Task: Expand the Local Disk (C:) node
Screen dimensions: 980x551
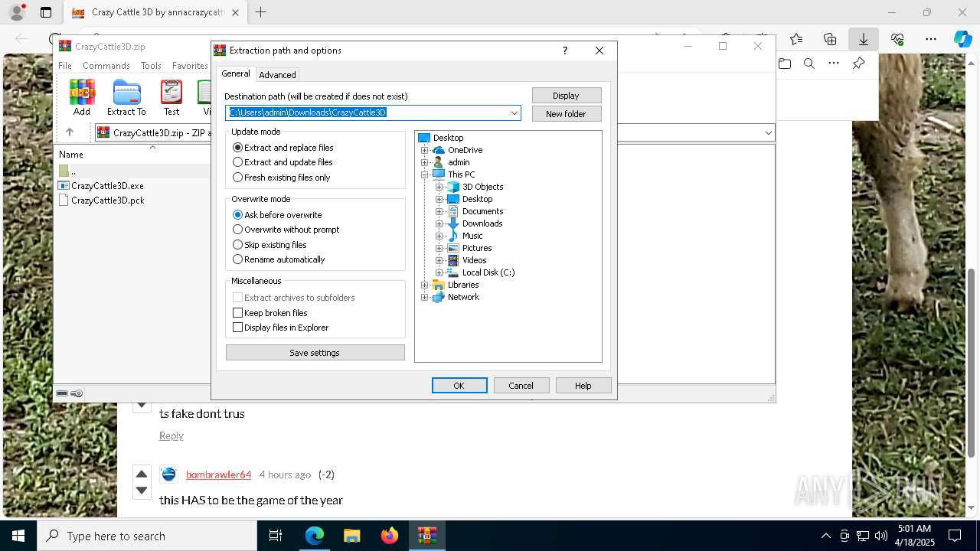Action: [x=439, y=272]
